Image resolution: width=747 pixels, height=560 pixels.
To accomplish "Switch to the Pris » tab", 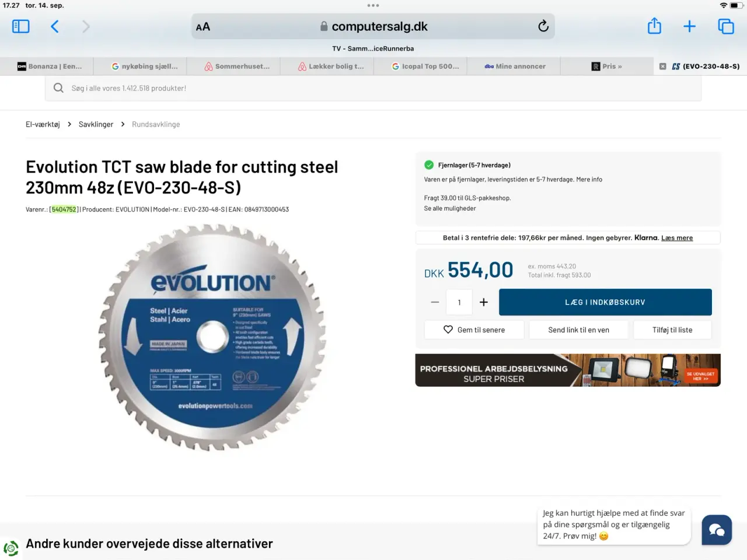I will (x=607, y=66).
